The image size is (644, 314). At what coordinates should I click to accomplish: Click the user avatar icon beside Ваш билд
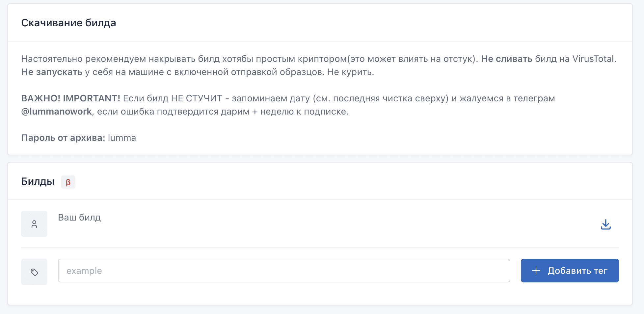(34, 224)
